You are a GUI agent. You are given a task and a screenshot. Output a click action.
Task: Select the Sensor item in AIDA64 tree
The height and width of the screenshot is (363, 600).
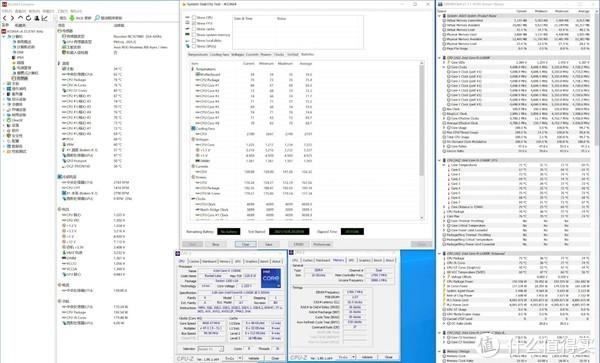point(22,78)
